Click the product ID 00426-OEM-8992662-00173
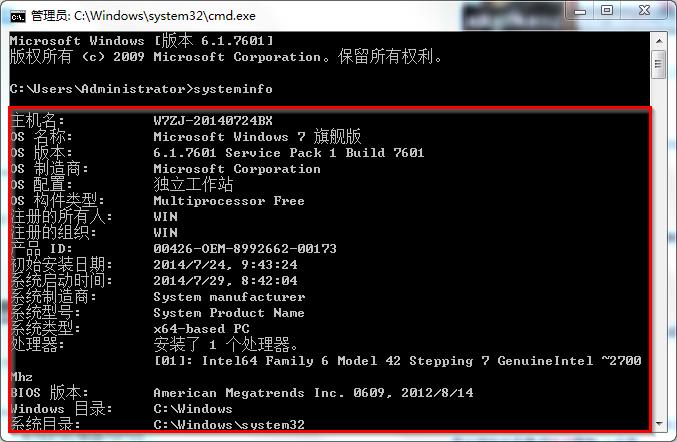 click(x=245, y=249)
